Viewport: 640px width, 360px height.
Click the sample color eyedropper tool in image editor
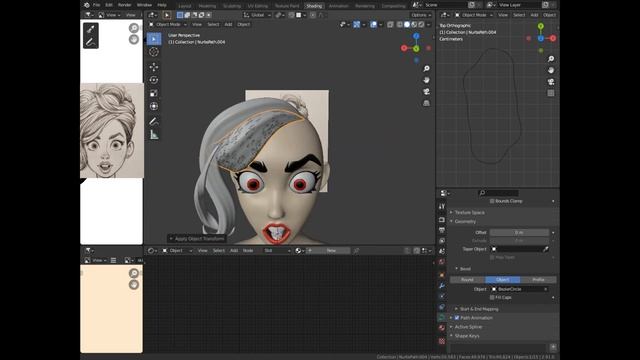click(x=91, y=29)
